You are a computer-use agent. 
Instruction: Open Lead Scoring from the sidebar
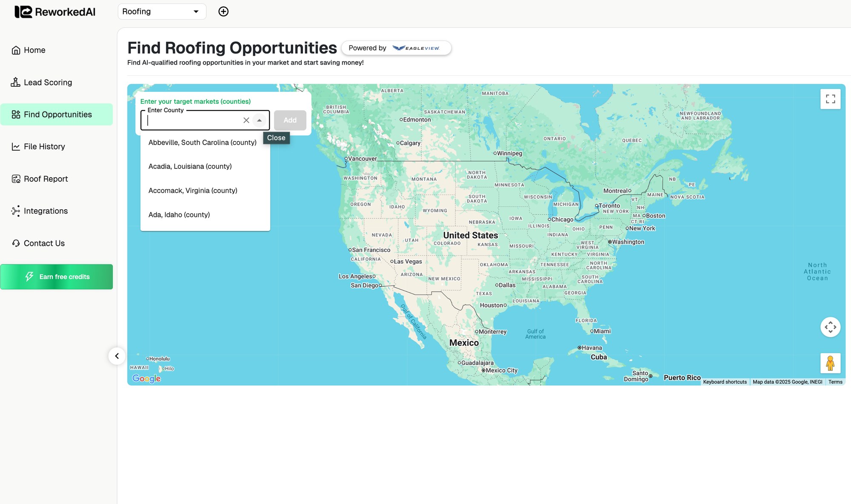tap(48, 83)
